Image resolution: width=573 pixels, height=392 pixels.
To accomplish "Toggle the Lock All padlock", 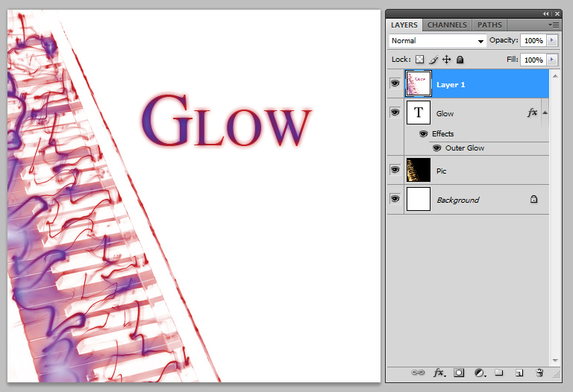I will click(460, 60).
